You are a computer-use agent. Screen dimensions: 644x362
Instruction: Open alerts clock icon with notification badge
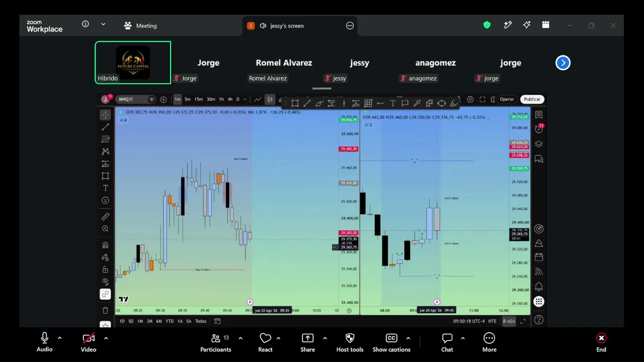[539, 129]
